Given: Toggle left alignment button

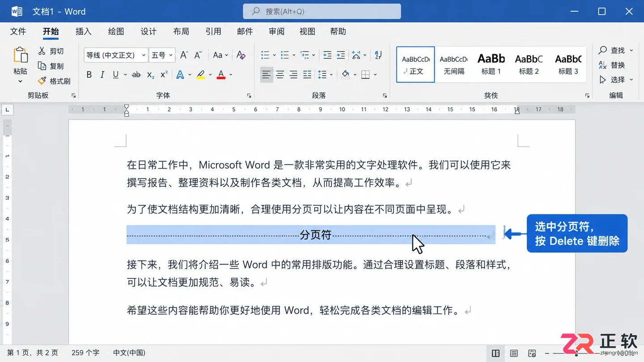Looking at the screenshot, I should point(267,75).
